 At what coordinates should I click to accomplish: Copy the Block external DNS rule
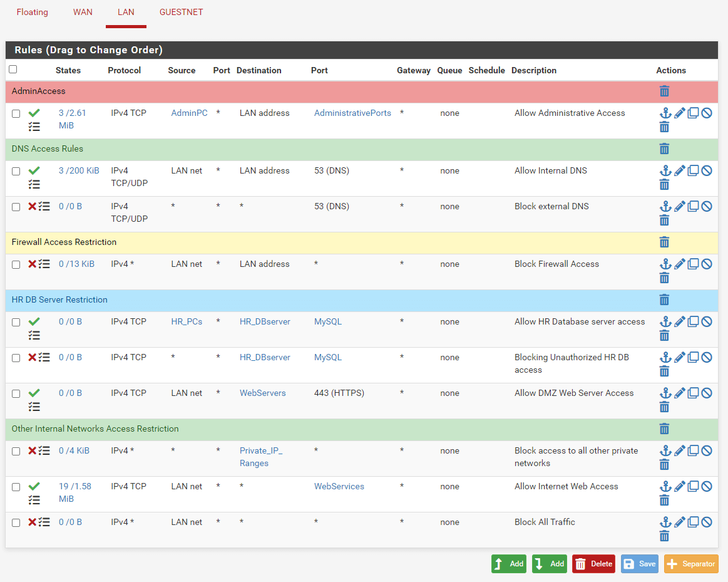[693, 206]
